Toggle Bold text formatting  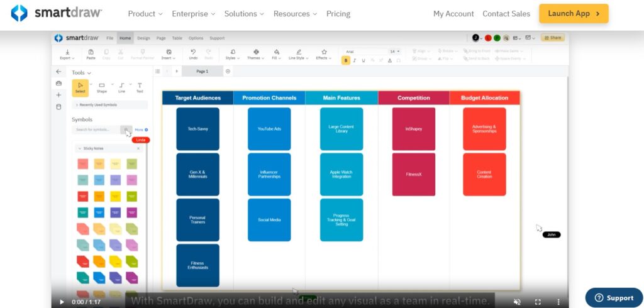(x=346, y=60)
